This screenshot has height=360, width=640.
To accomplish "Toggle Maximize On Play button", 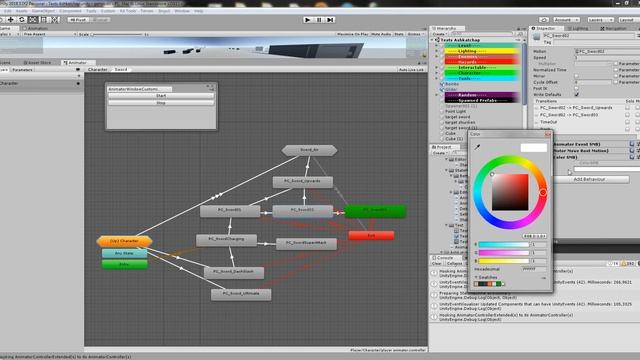I will point(353,34).
